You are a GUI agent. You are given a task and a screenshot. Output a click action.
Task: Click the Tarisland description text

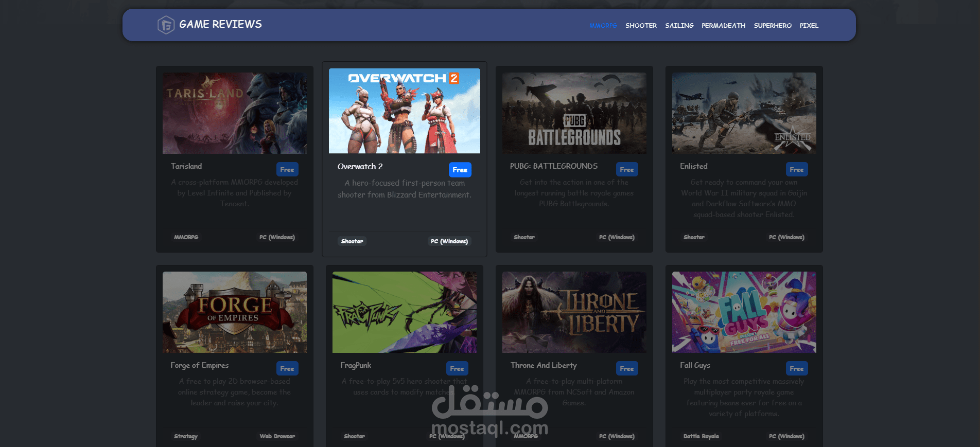235,193
